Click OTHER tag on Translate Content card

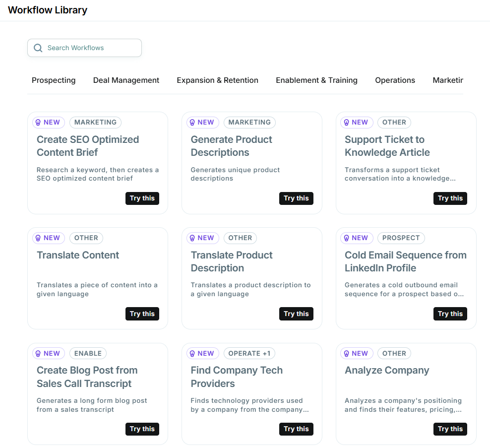pos(86,238)
